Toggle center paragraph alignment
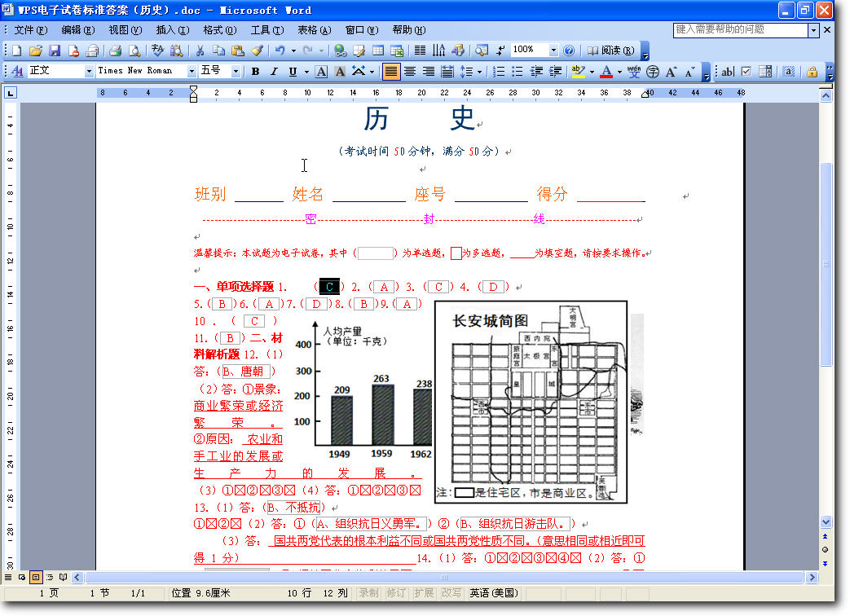 (410, 72)
